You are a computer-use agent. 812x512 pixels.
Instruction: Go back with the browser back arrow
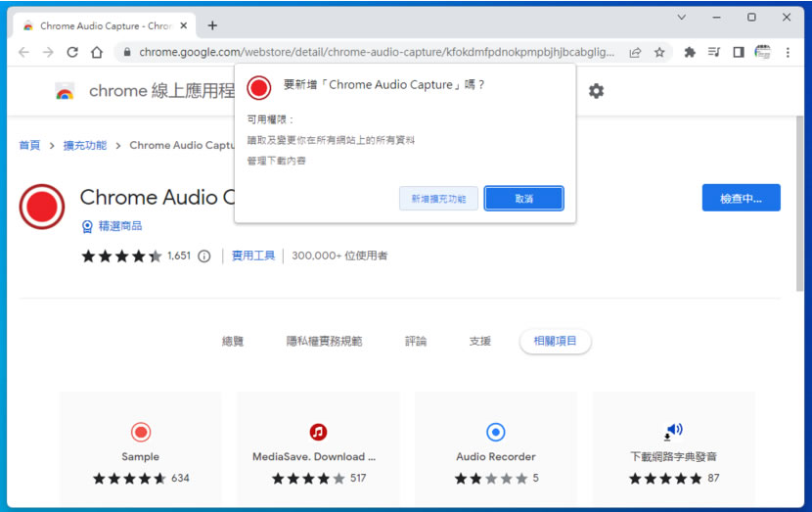coord(23,52)
